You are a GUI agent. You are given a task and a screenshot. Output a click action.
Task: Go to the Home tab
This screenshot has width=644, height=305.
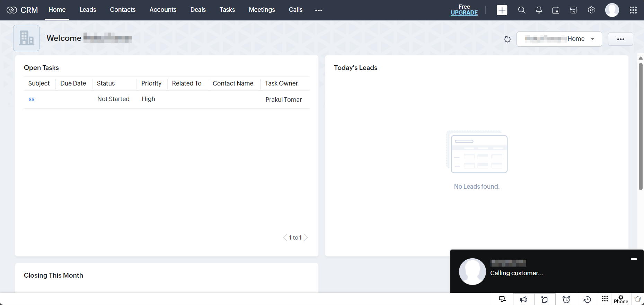coord(57,10)
